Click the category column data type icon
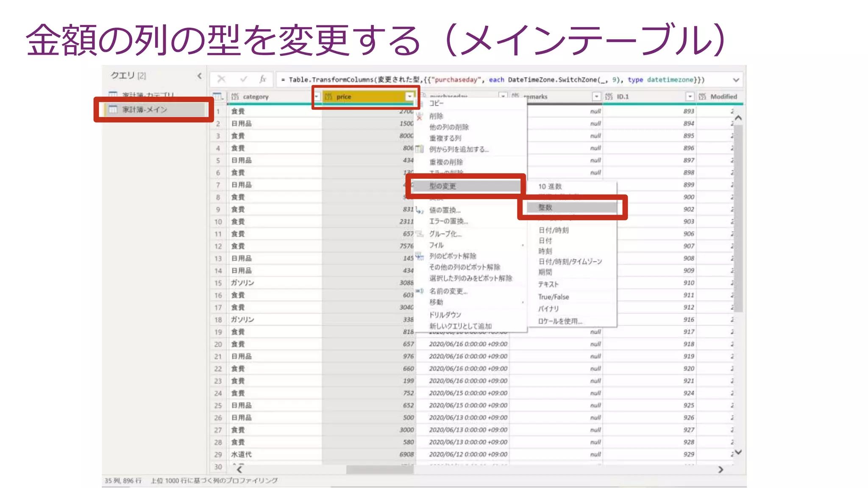Screen dimensions: 868x488 click(235, 97)
